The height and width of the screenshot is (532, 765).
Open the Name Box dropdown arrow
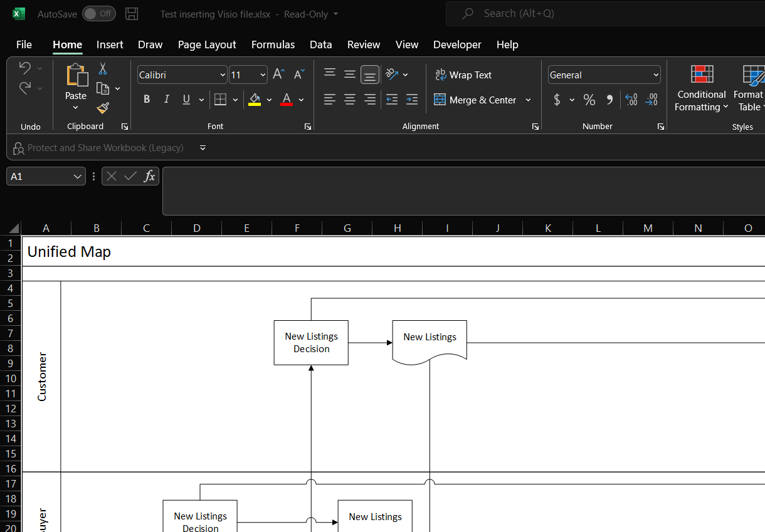78,177
